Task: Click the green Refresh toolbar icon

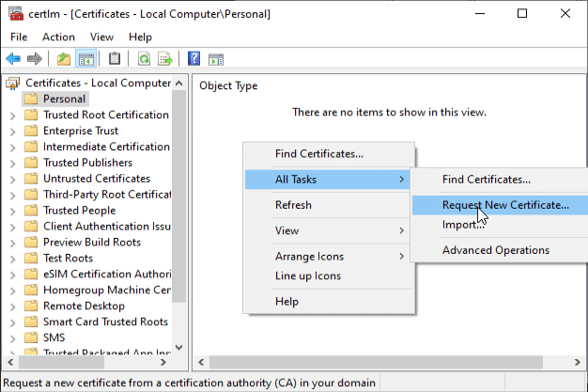Action: coord(144,58)
